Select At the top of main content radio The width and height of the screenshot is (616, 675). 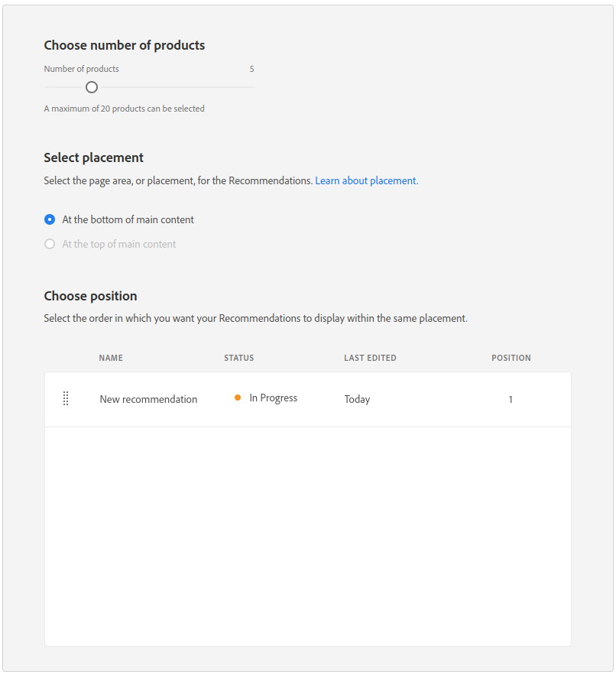(50, 244)
